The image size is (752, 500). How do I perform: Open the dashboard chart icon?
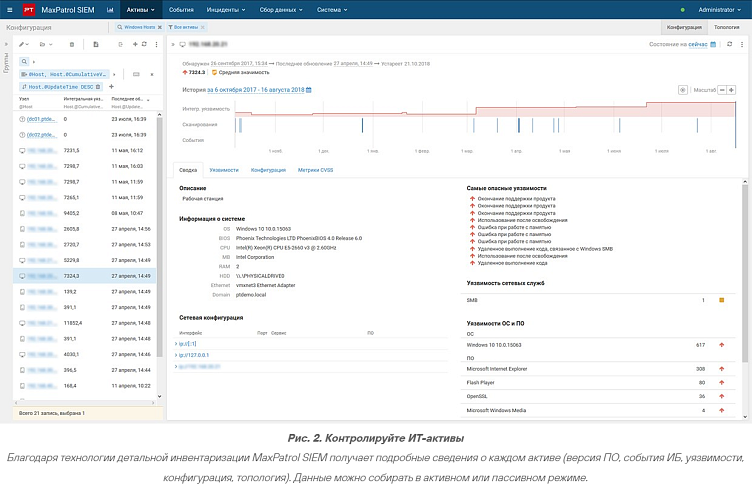click(x=110, y=10)
